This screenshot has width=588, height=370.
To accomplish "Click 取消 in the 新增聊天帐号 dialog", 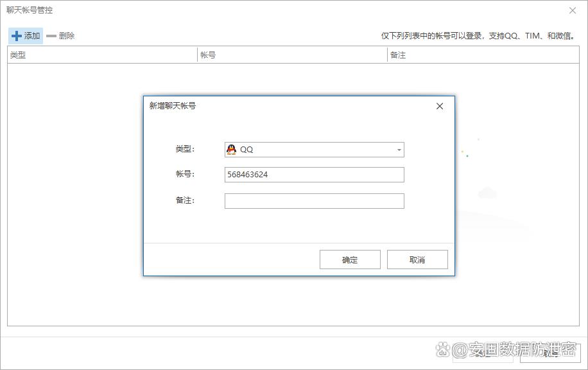I will [x=417, y=260].
